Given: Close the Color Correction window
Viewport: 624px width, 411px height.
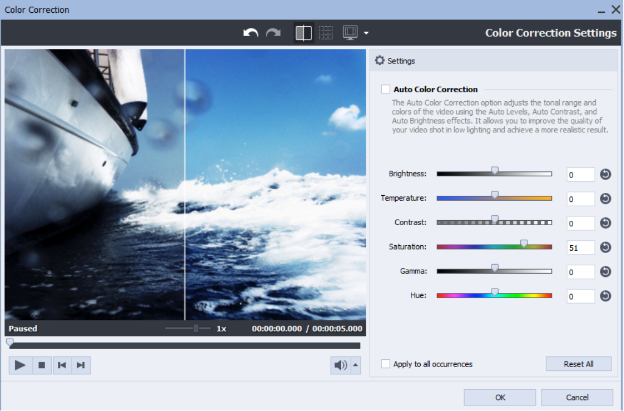Looking at the screenshot, I should click(616, 9).
